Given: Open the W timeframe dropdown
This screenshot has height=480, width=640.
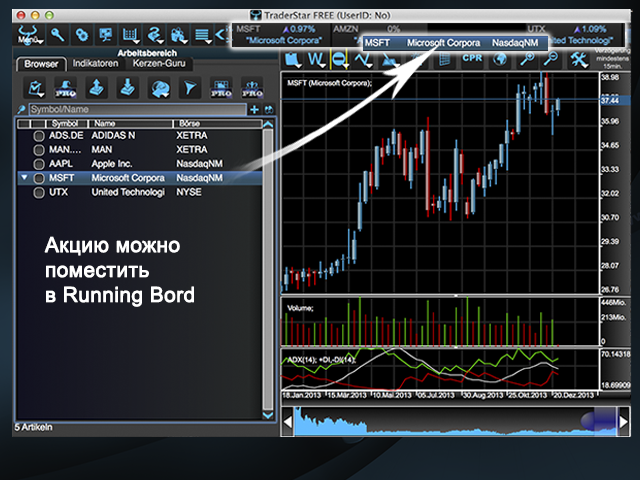Looking at the screenshot, I should click(x=316, y=60).
